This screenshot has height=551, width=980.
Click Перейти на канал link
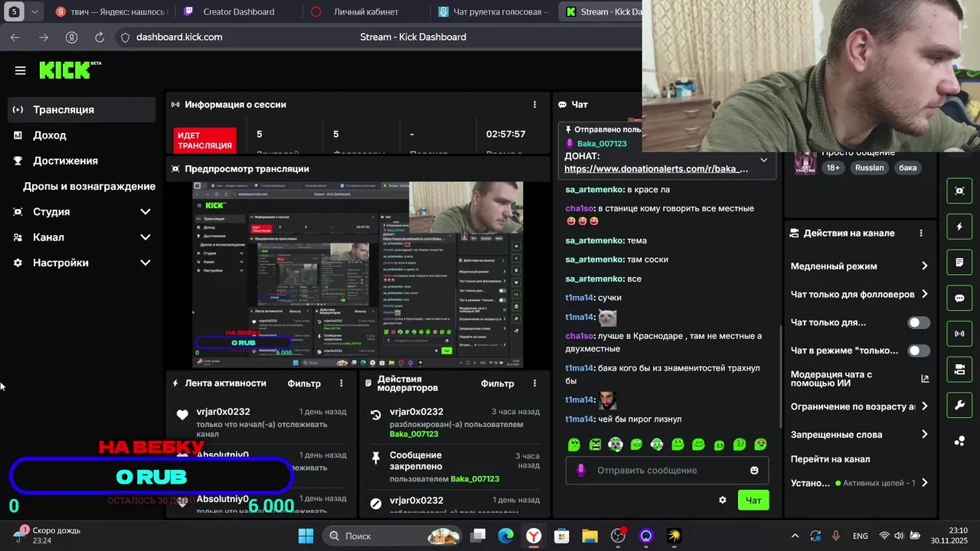[x=830, y=459]
